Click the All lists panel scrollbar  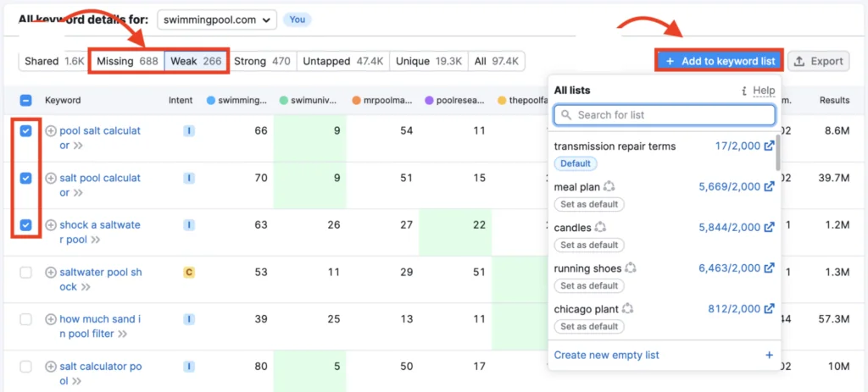pyautogui.click(x=778, y=152)
